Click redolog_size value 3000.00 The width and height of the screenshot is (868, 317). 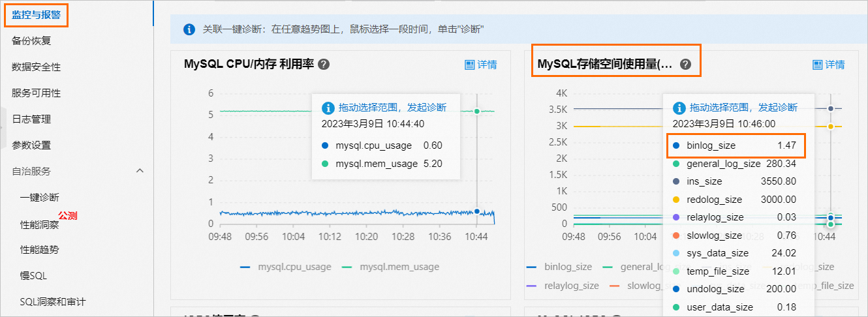pos(779,200)
